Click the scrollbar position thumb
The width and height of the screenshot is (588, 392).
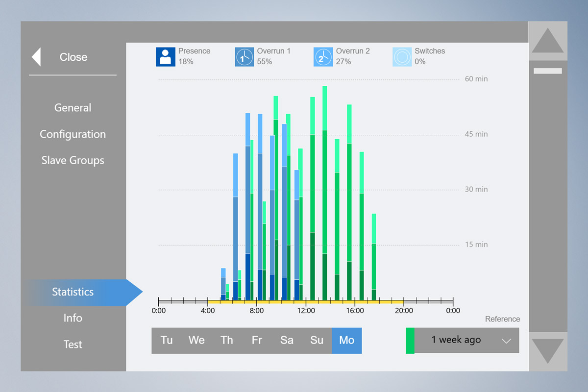(547, 71)
